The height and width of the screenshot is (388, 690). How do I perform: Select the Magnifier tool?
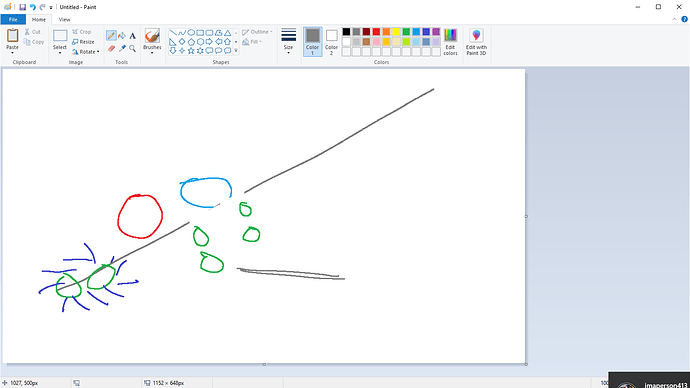click(132, 48)
